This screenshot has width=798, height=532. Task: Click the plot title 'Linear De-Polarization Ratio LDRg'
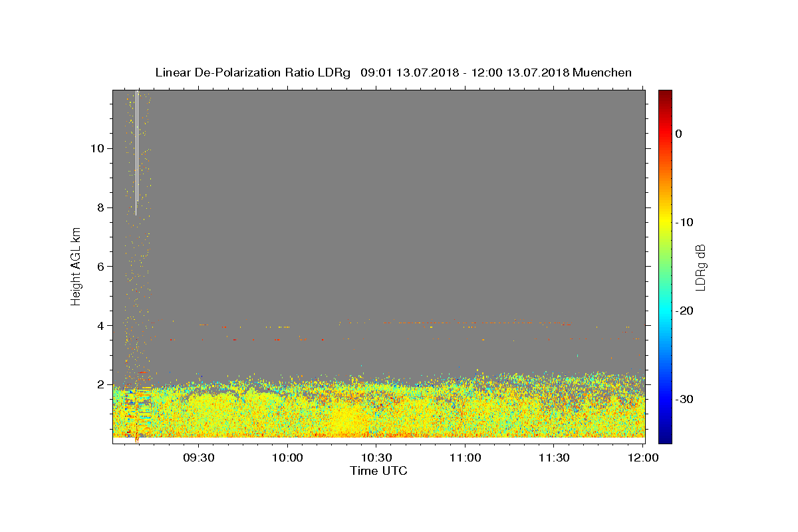pyautogui.click(x=253, y=72)
